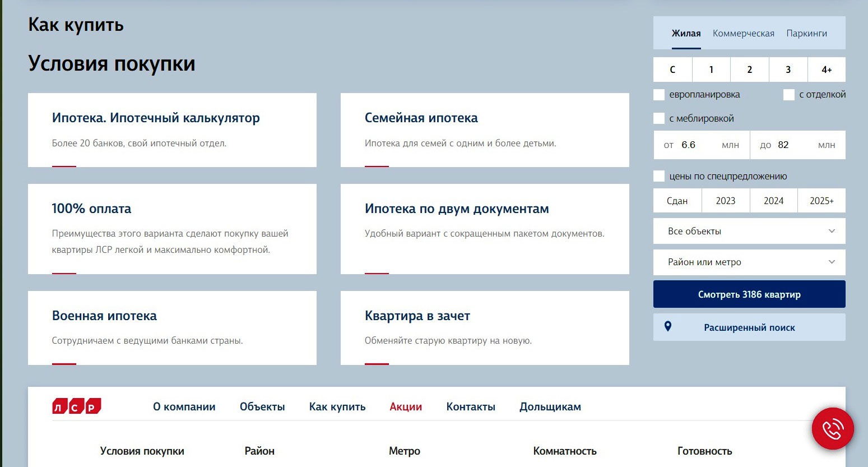This screenshot has width=868, height=467.
Task: Switch to the Паркинги tab
Action: click(x=806, y=34)
